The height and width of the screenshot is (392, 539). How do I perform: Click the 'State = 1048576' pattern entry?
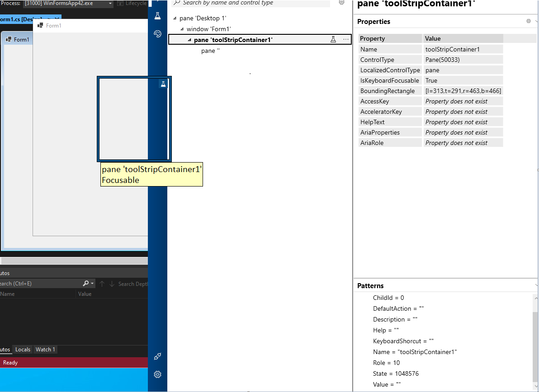pos(396,373)
